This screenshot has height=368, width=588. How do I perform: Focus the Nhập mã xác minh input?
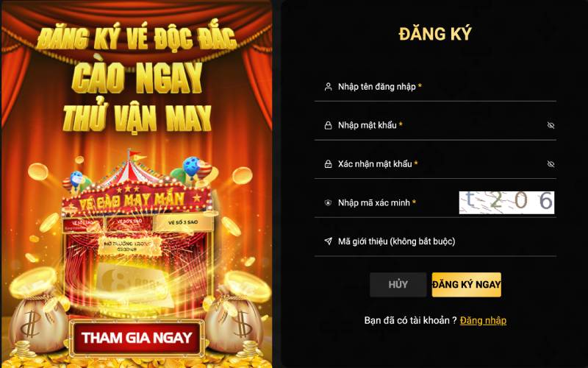387,203
